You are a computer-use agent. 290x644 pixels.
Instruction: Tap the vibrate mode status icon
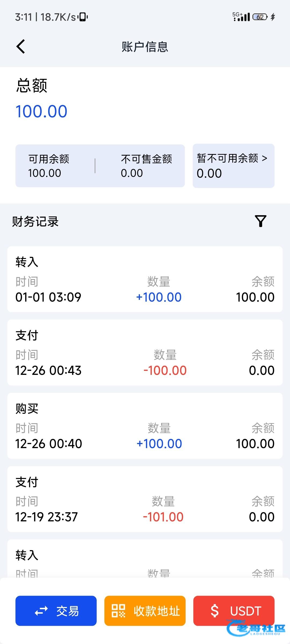83,17
